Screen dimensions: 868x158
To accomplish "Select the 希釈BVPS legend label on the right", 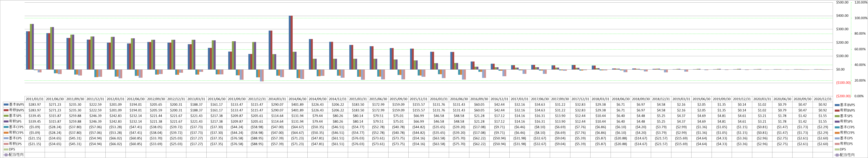I will pyautogui.click(x=847, y=110).
